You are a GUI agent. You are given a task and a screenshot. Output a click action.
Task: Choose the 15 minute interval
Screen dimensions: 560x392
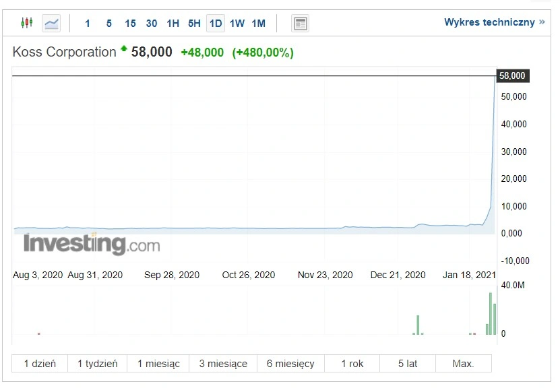point(130,24)
